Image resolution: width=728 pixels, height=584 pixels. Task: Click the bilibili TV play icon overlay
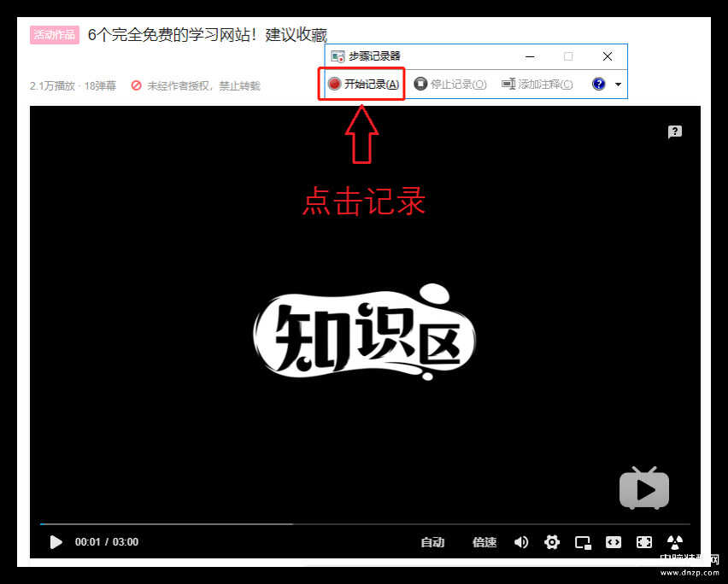pos(643,489)
